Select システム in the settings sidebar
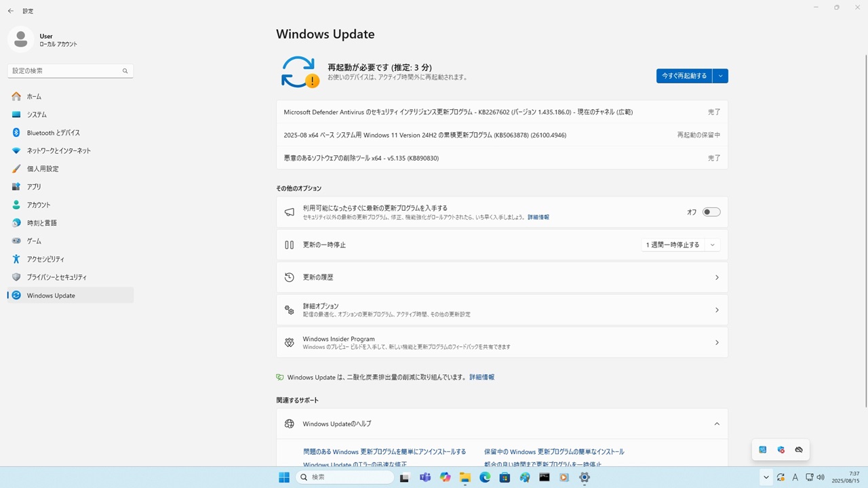The image size is (868, 488). coord(71,115)
